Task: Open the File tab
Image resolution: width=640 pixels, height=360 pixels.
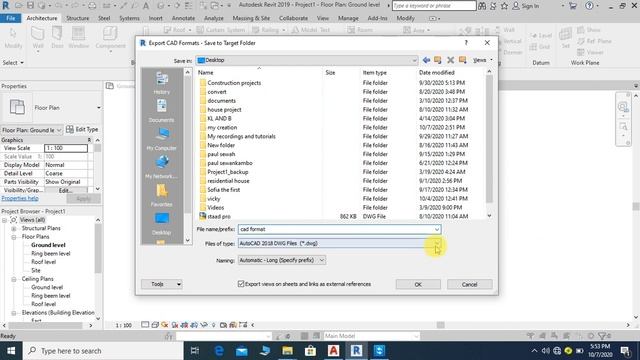Action: tap(11, 18)
